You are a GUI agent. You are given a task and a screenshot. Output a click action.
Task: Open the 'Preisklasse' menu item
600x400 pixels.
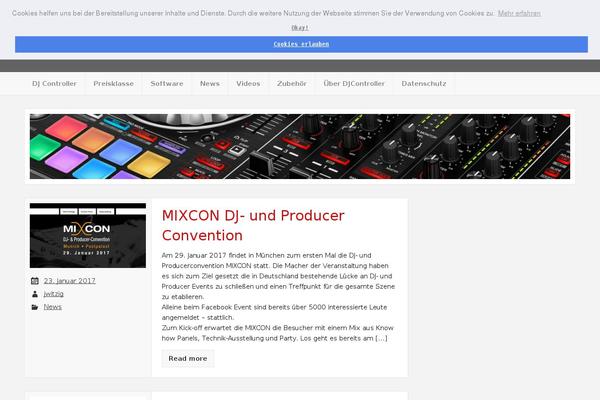pos(114,83)
